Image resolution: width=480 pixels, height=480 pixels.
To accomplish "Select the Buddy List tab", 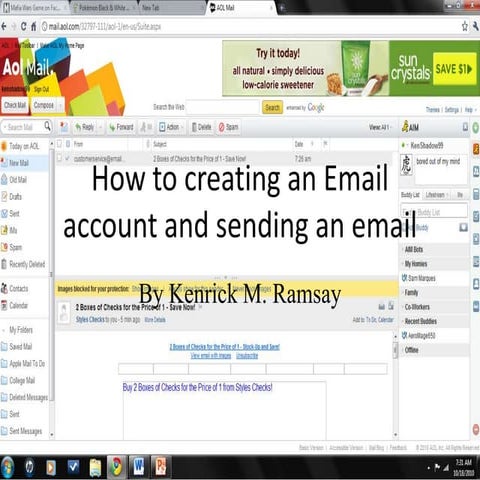I will click(x=410, y=195).
